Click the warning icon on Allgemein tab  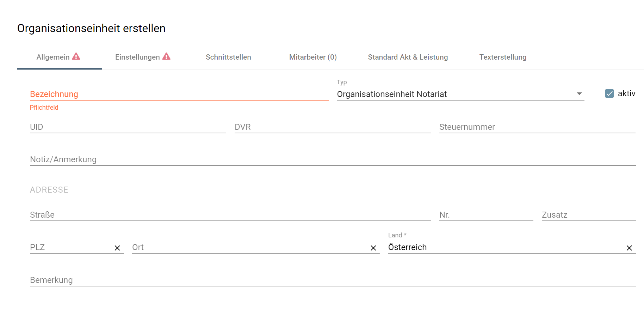(x=76, y=56)
